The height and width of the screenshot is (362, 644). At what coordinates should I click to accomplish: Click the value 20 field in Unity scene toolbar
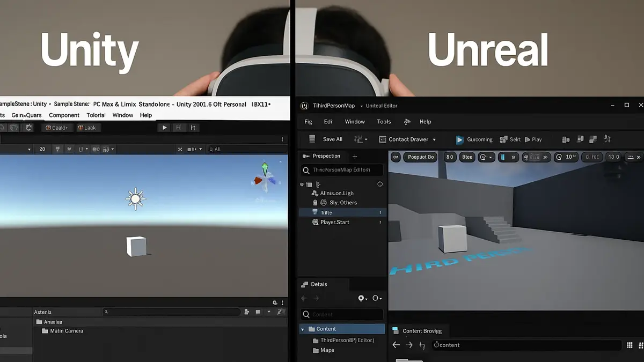tap(42, 149)
